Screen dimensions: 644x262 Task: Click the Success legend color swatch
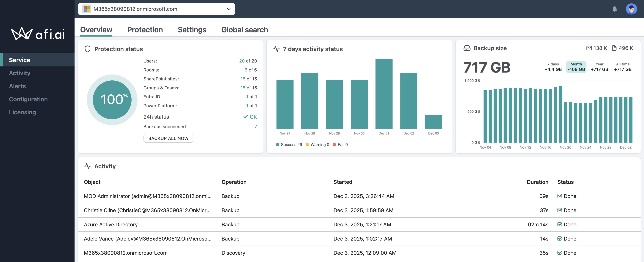coord(277,145)
